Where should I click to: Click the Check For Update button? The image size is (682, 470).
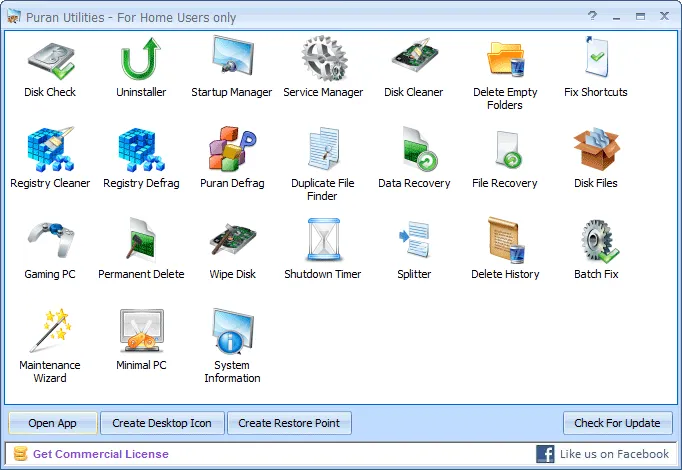pyautogui.click(x=618, y=423)
